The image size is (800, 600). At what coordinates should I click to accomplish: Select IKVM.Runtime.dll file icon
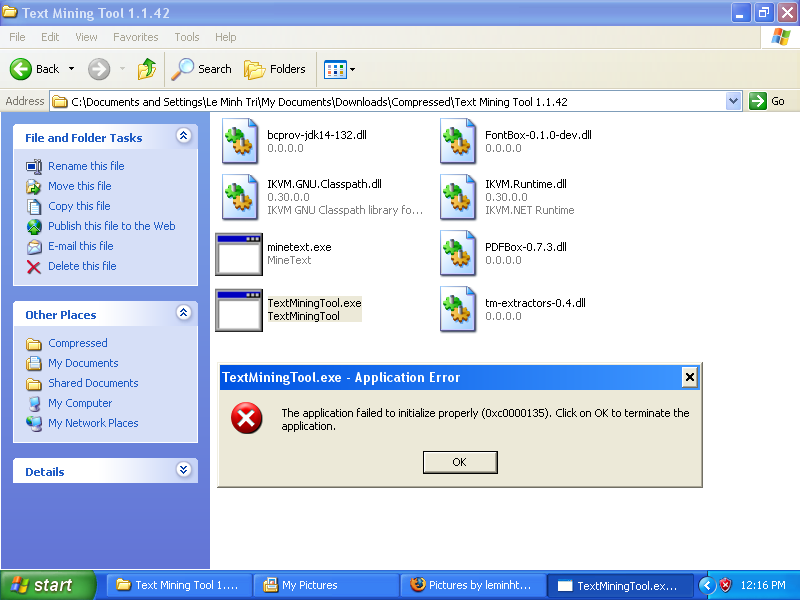[x=458, y=197]
